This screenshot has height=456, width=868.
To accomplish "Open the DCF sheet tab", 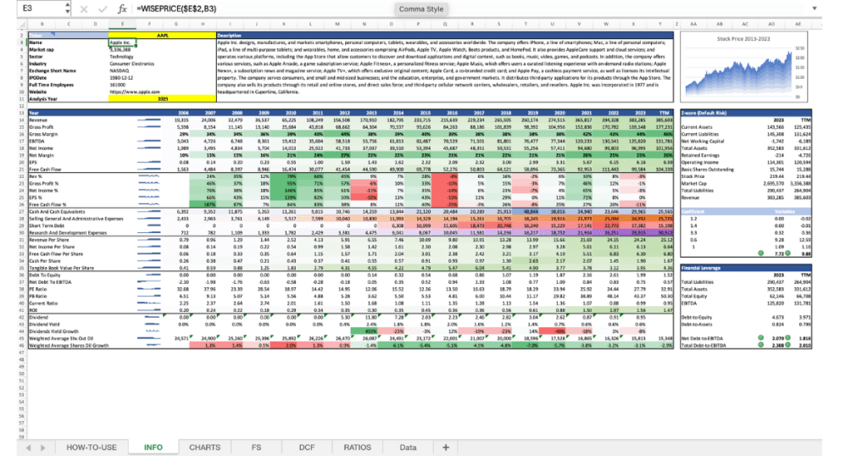I will pyautogui.click(x=306, y=447).
